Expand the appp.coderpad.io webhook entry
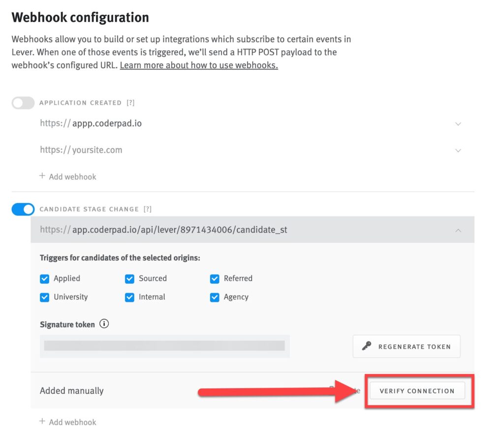The image size is (504, 436). tap(458, 124)
